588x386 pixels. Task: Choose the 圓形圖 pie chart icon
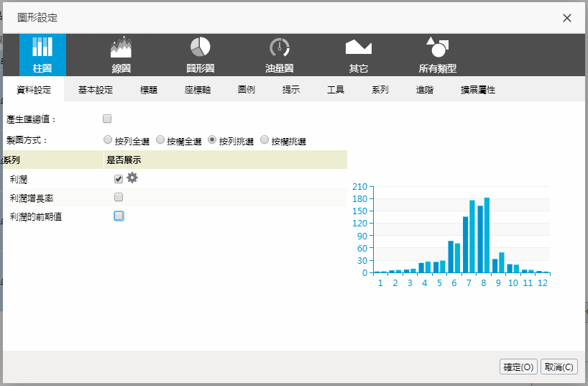point(200,55)
